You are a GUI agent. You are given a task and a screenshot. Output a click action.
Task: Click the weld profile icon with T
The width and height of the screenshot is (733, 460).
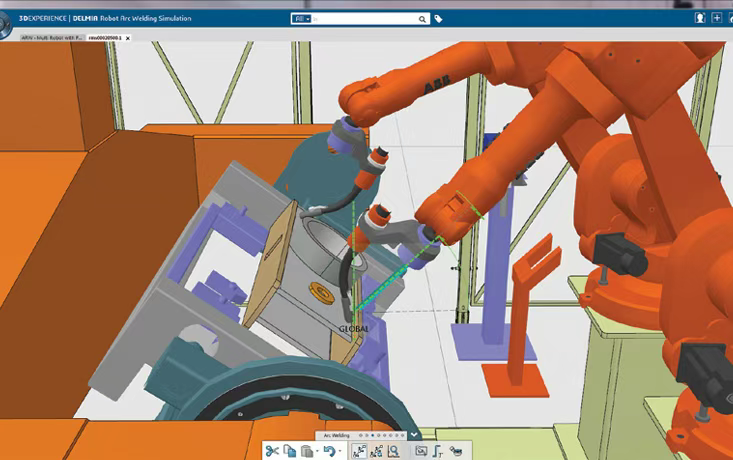[438, 452]
